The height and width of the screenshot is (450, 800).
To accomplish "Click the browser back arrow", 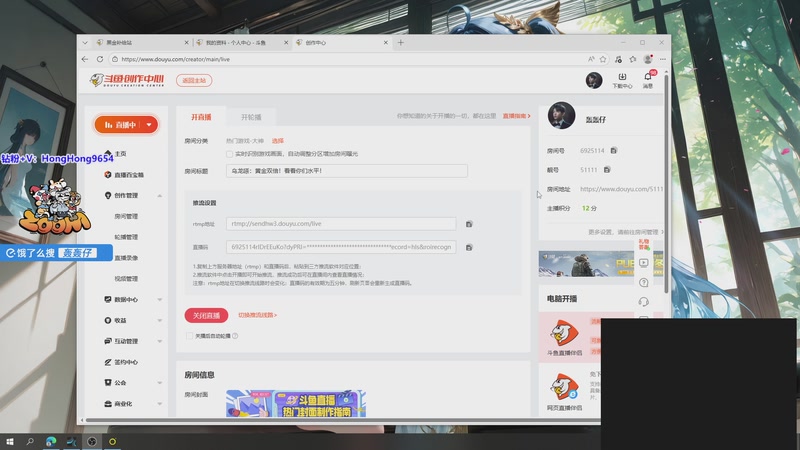I will point(85,59).
